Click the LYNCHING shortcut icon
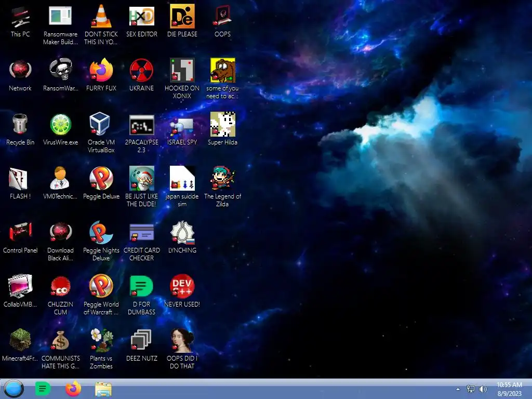The image size is (532, 399). pyautogui.click(x=182, y=232)
